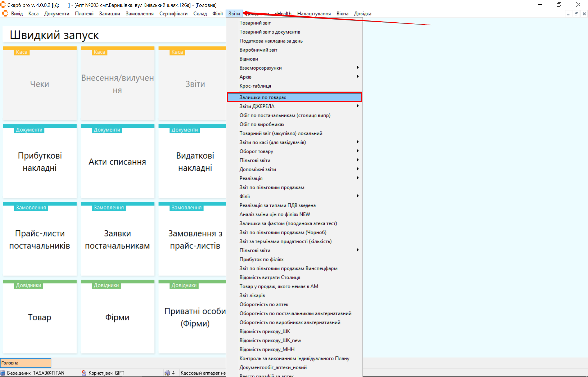Click the user icon next to Користувач

84,373
